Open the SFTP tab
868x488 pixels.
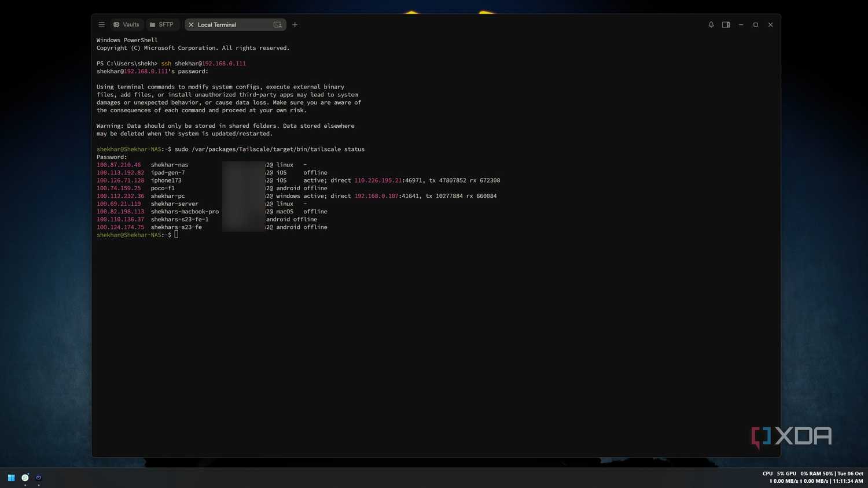click(161, 25)
